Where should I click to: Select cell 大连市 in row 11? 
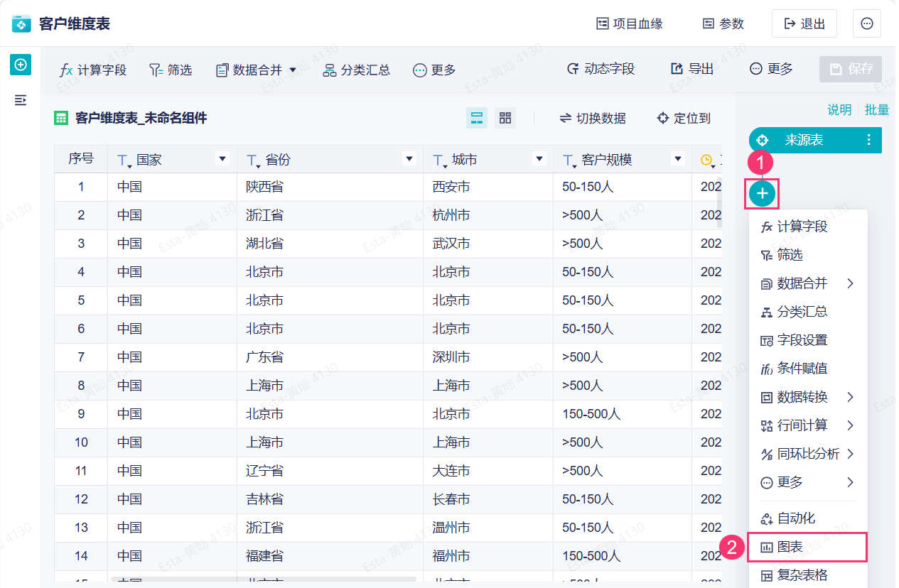point(488,471)
